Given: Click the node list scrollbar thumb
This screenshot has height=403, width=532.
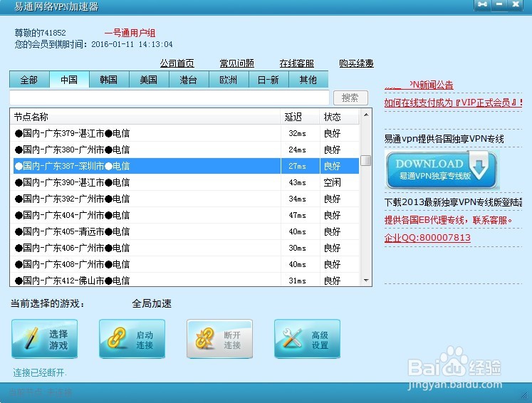Looking at the screenshot, I should click(x=366, y=160).
